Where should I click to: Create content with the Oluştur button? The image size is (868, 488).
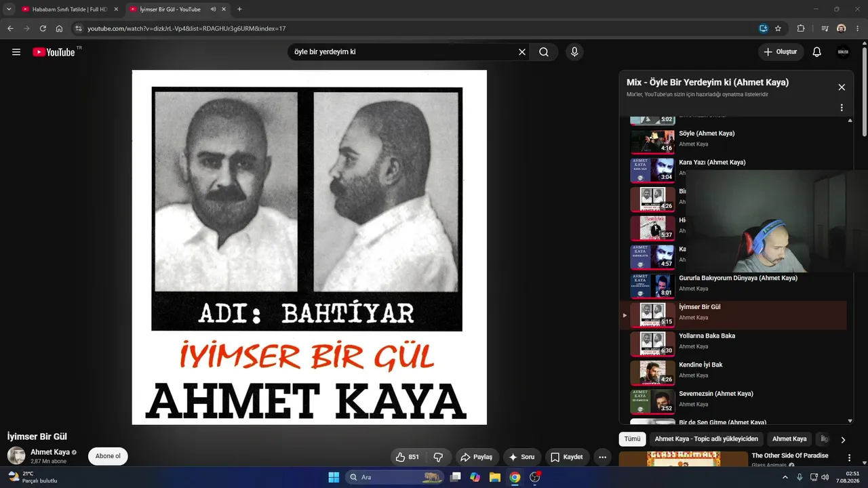781,52
